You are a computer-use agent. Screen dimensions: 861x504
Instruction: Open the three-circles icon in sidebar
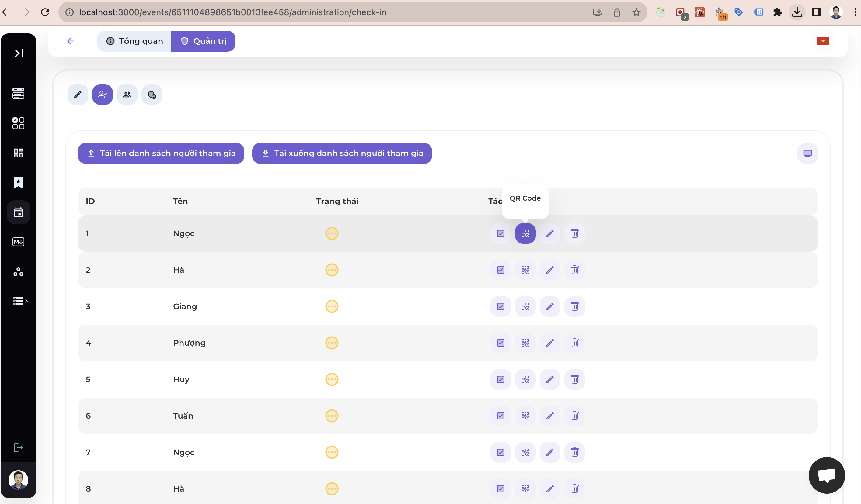(x=19, y=271)
